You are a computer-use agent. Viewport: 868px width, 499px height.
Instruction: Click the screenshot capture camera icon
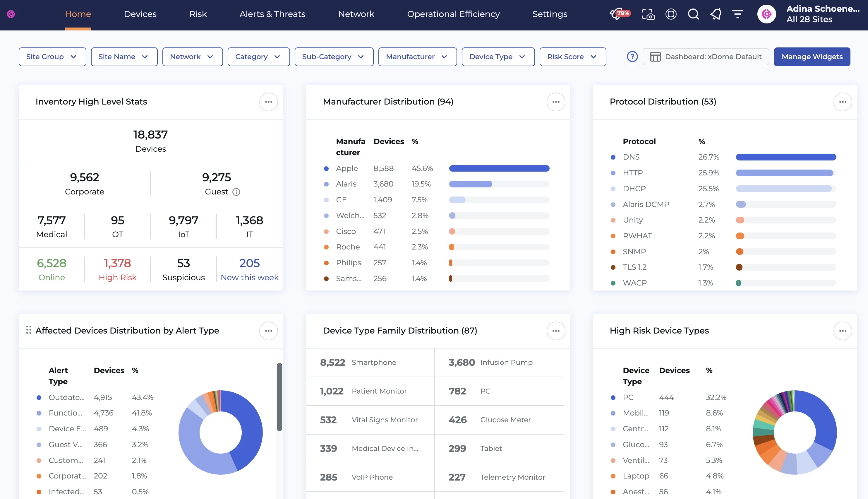click(x=648, y=14)
